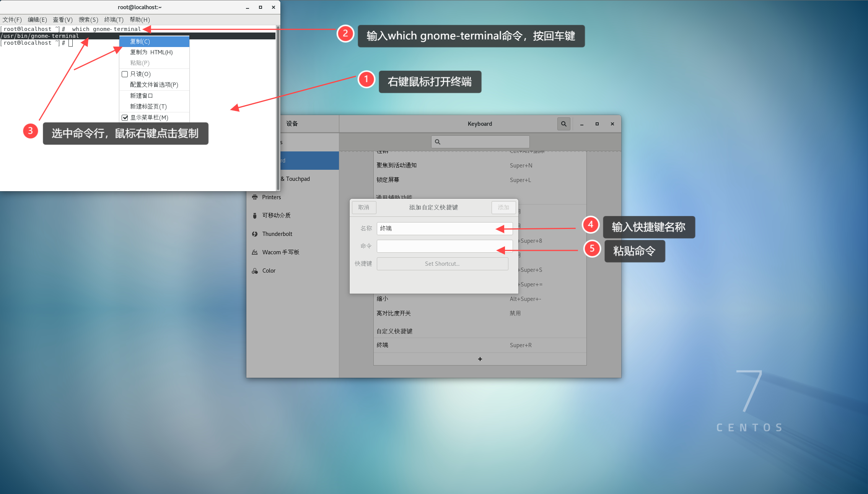868x494 pixels.
Task: Select the 锁定屏幕 shortcut row
Action: click(480, 180)
